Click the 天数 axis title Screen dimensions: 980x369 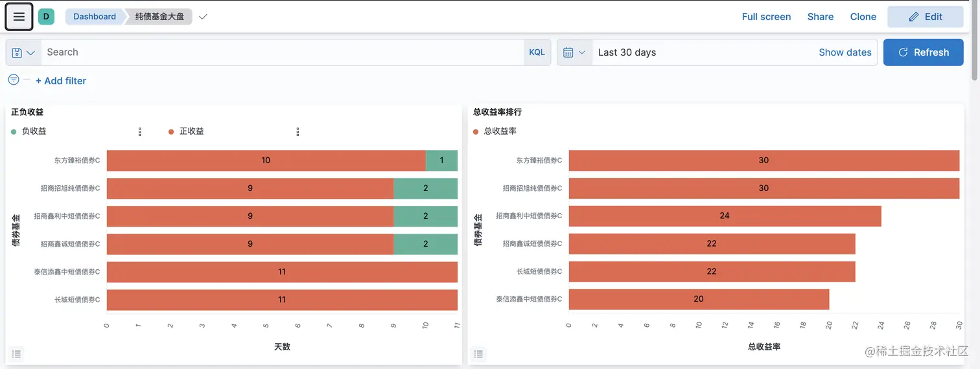(x=282, y=347)
